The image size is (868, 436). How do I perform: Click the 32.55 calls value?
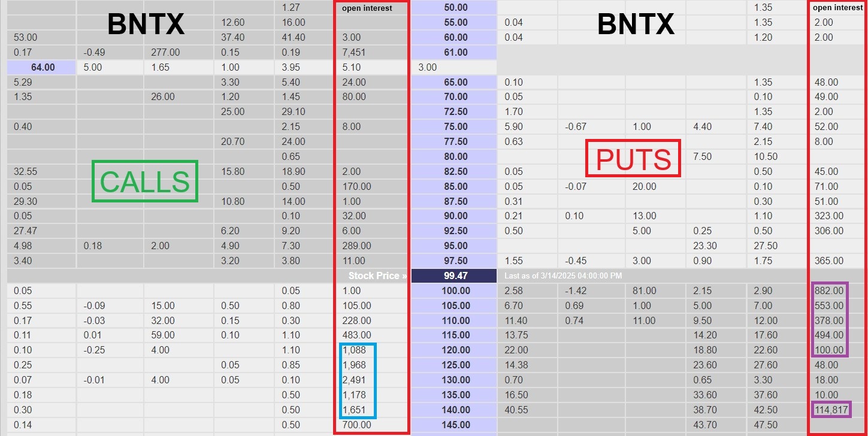(25, 171)
